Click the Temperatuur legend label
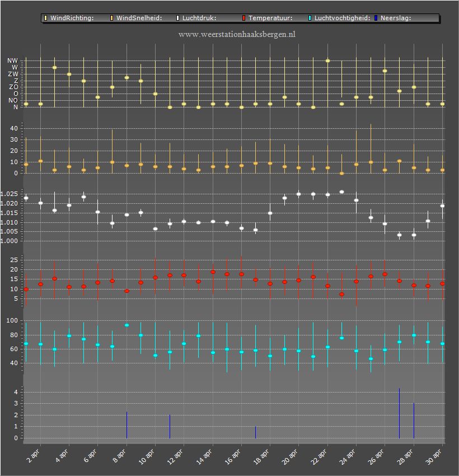The width and height of the screenshot is (459, 476). pyautogui.click(x=270, y=18)
